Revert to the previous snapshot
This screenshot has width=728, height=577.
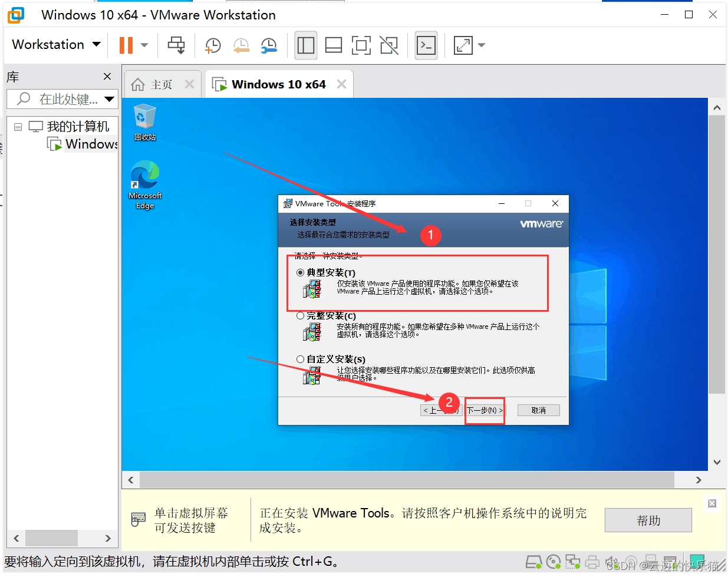241,45
